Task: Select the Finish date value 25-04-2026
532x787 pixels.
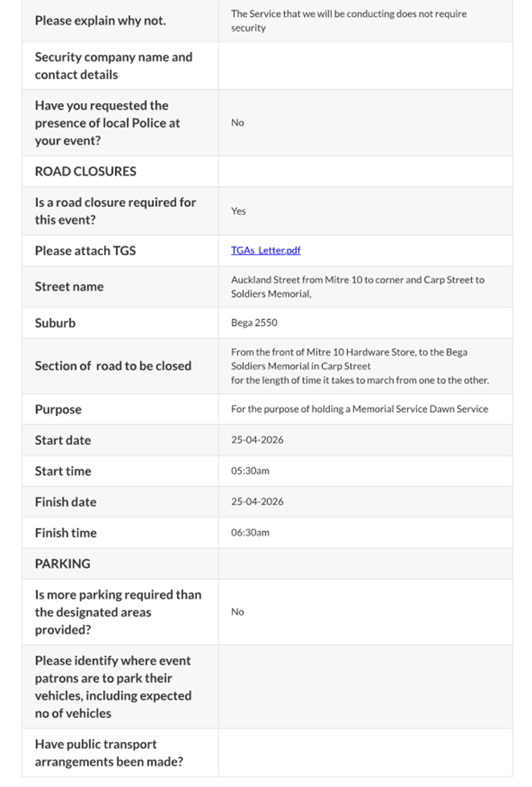Action: pyautogui.click(x=257, y=501)
